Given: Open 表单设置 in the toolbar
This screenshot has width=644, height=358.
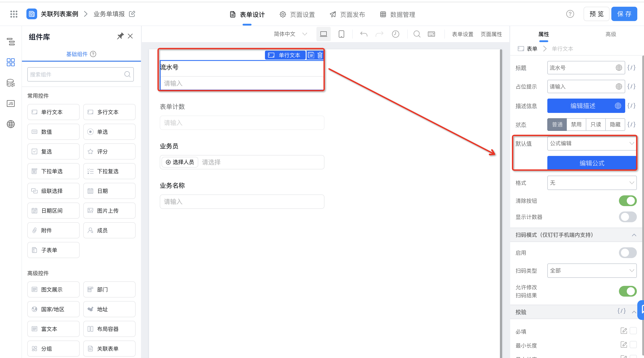Looking at the screenshot, I should 463,34.
